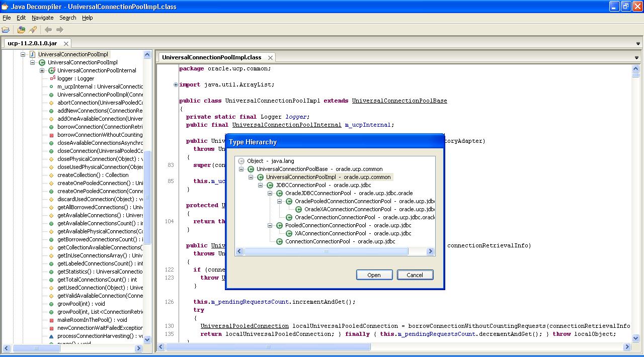Click the growPool(int) method icon

51,304
